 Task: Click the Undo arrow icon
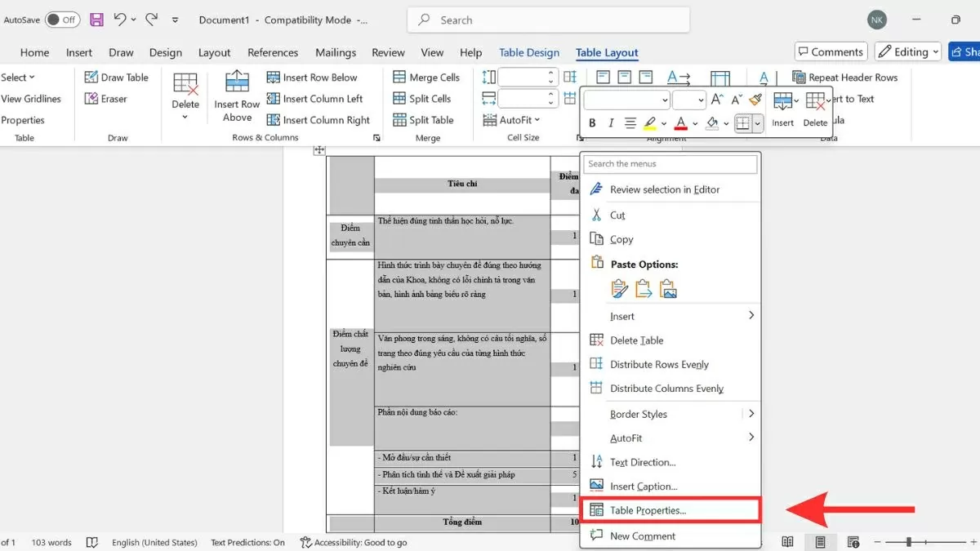pos(121,20)
